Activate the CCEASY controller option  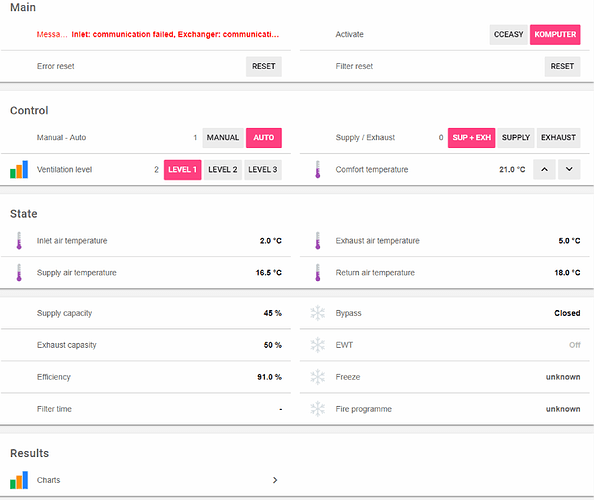pos(508,34)
